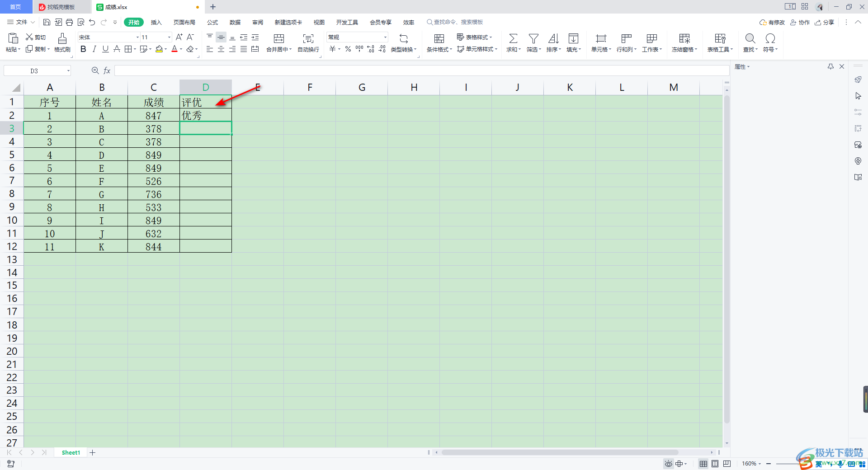Image resolution: width=868 pixels, height=470 pixels.
Task: Click the Print icon
Action: (x=69, y=22)
